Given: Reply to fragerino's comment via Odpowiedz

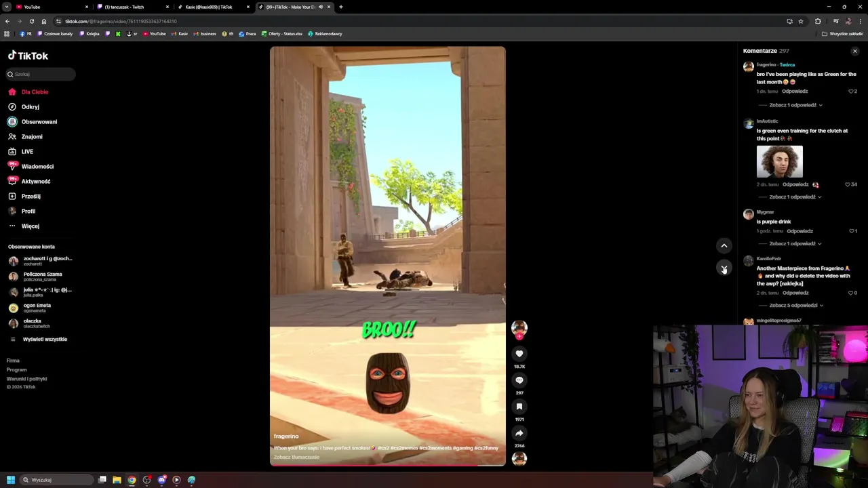Looking at the screenshot, I should pyautogui.click(x=795, y=91).
